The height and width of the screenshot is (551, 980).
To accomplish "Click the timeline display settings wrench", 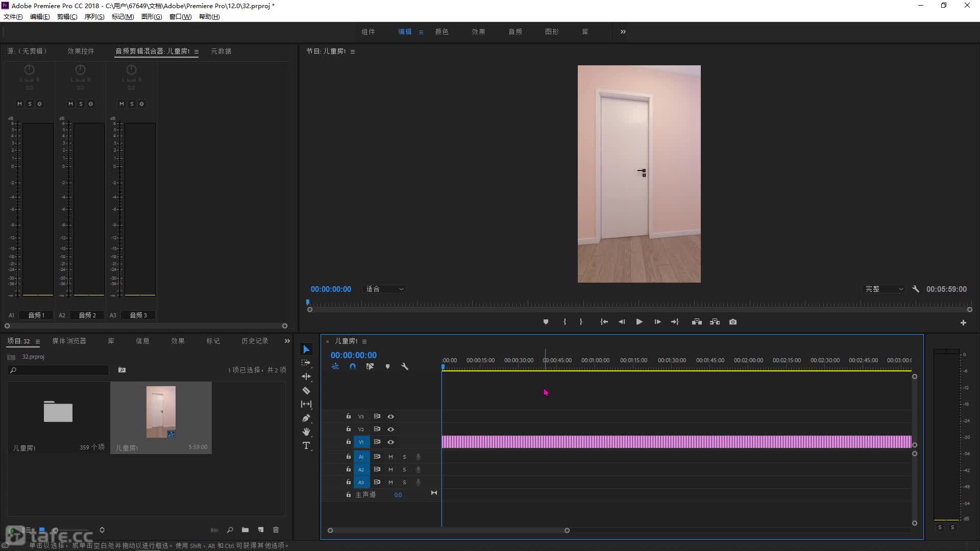I will point(405,366).
